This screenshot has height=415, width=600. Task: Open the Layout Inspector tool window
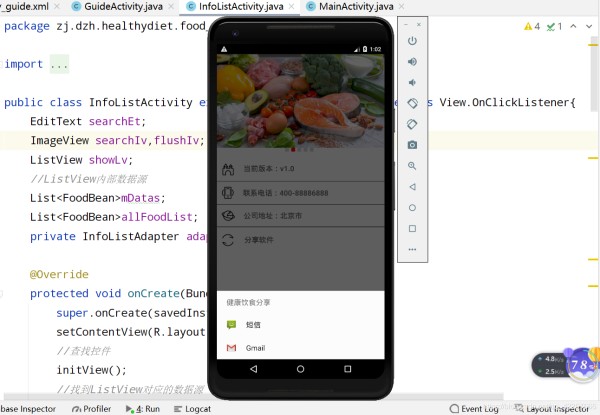(551, 409)
